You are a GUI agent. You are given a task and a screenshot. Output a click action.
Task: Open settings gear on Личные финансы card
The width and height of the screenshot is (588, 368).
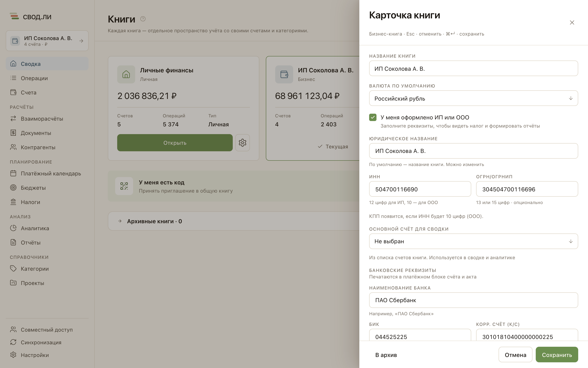[243, 143]
